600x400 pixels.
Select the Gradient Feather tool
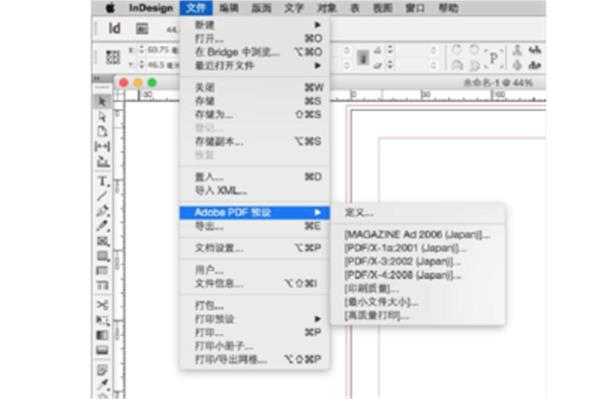click(102, 350)
